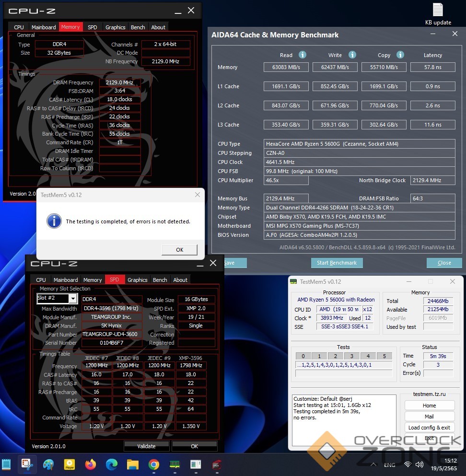Screen dimensions: 466x476
Task: Expand the Slot #2 memory slot dropdown
Action: click(x=72, y=299)
